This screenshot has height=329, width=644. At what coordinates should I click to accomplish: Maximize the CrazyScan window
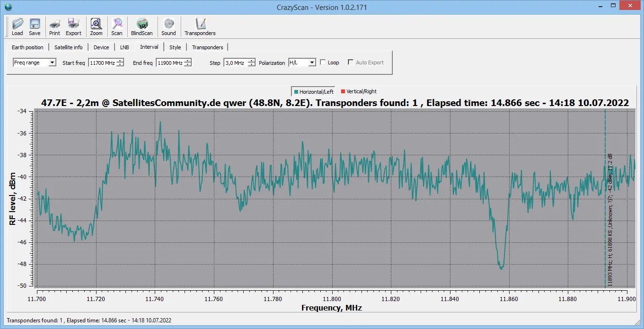(x=613, y=5)
